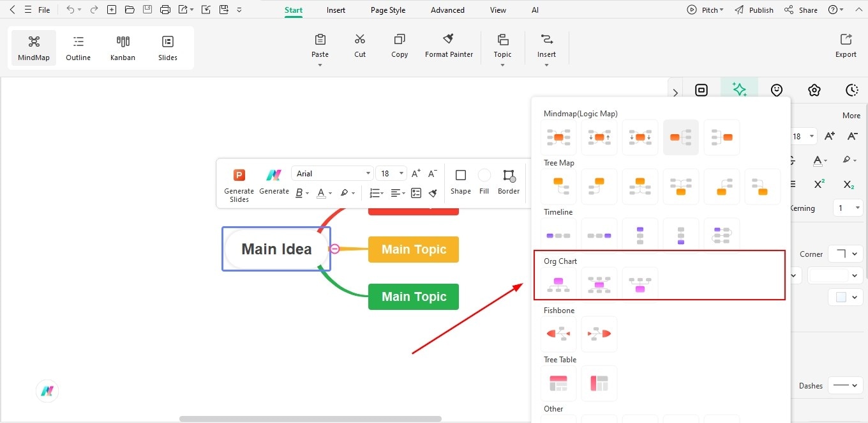Viewport: 868px width, 423px height.
Task: Open the font color swatch
Action: coord(321,193)
